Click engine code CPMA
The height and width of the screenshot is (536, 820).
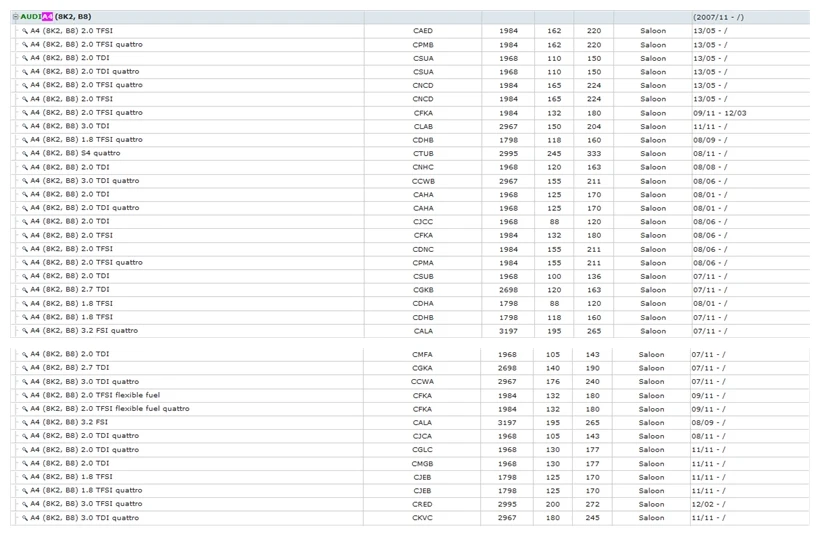point(423,263)
